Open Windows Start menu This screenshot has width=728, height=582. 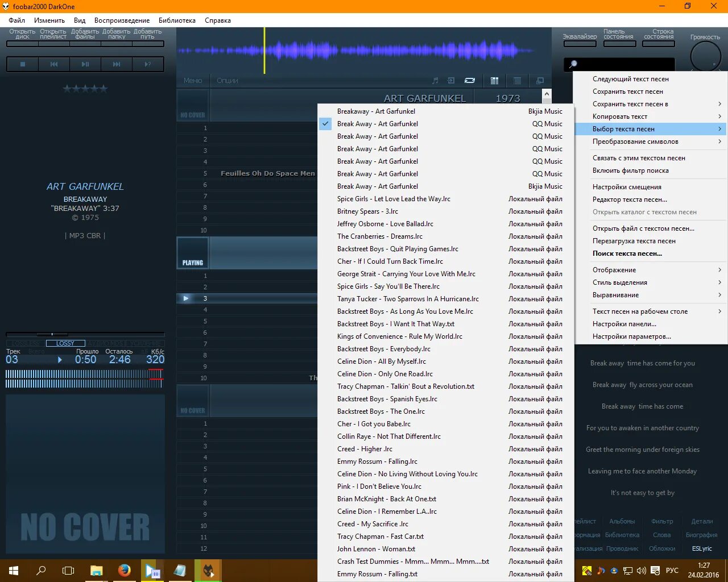point(14,571)
